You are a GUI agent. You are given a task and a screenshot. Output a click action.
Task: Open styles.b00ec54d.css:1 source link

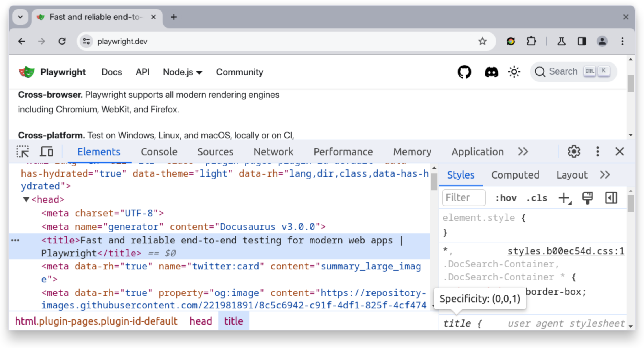(566, 251)
